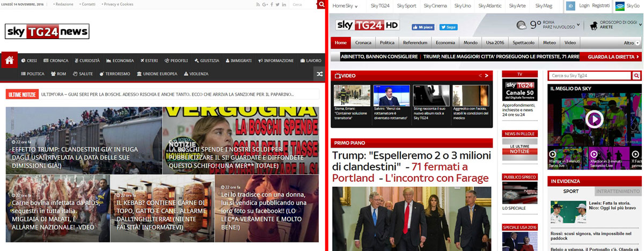This screenshot has height=251, width=644.
Task: Open the Il Kebab contiene carne article
Action: click(x=162, y=209)
